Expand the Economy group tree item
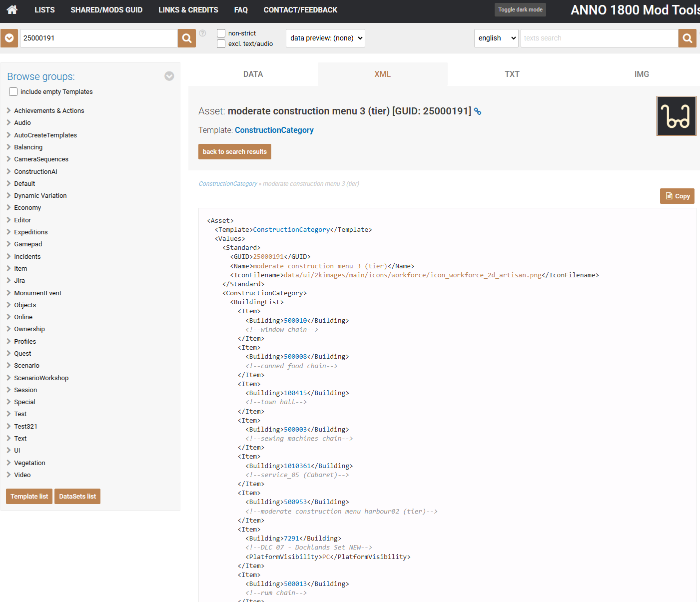 click(x=27, y=208)
